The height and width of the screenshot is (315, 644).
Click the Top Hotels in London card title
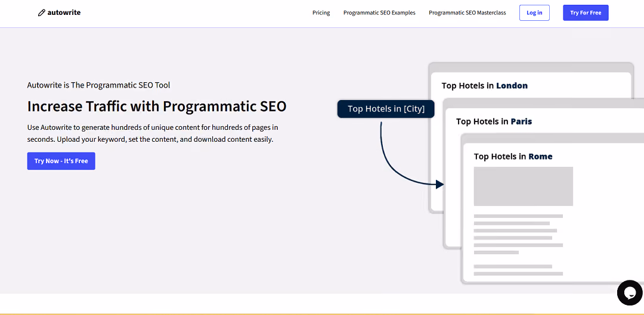(485, 86)
